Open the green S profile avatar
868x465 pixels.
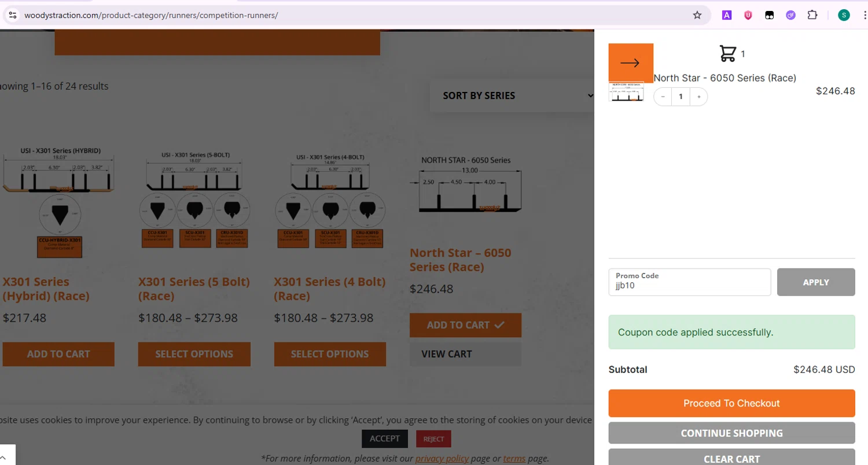844,15
